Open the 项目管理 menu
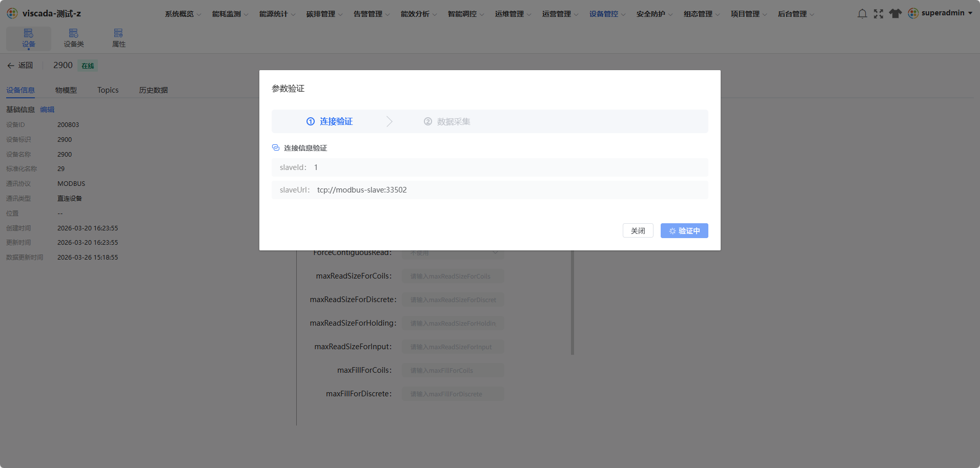 tap(749, 14)
